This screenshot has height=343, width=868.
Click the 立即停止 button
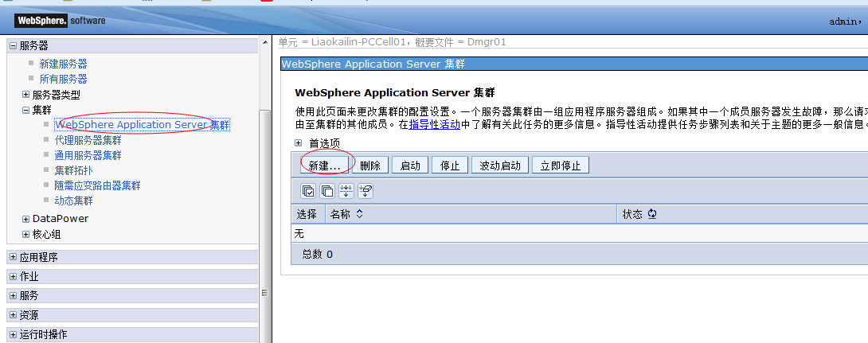pos(560,166)
